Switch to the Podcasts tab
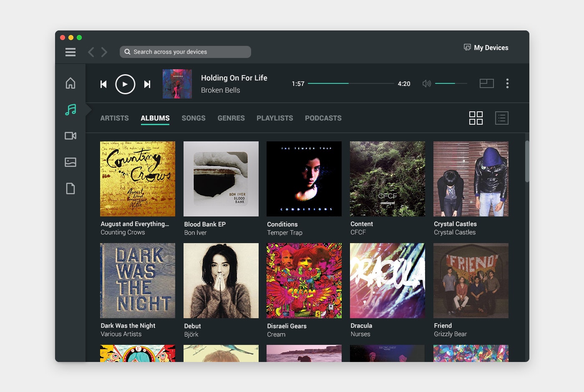This screenshot has width=584, height=392. point(323,118)
